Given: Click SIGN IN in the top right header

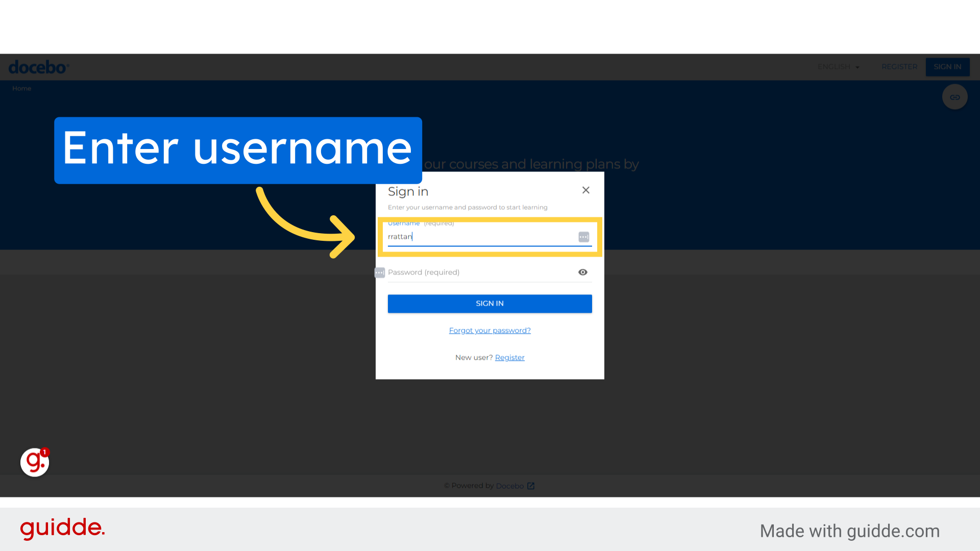Looking at the screenshot, I should tap(947, 67).
